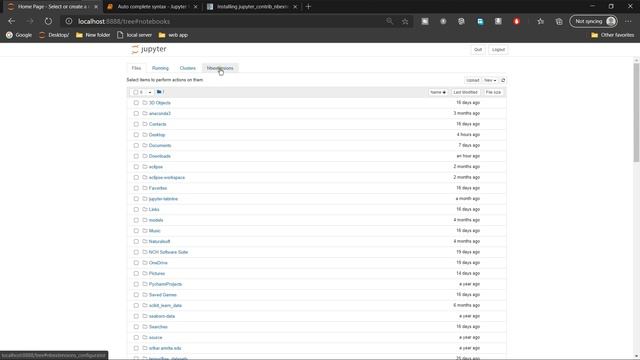Tick the select-all checkbox in the header
Image resolution: width=640 pixels, height=360 pixels.
[136, 92]
